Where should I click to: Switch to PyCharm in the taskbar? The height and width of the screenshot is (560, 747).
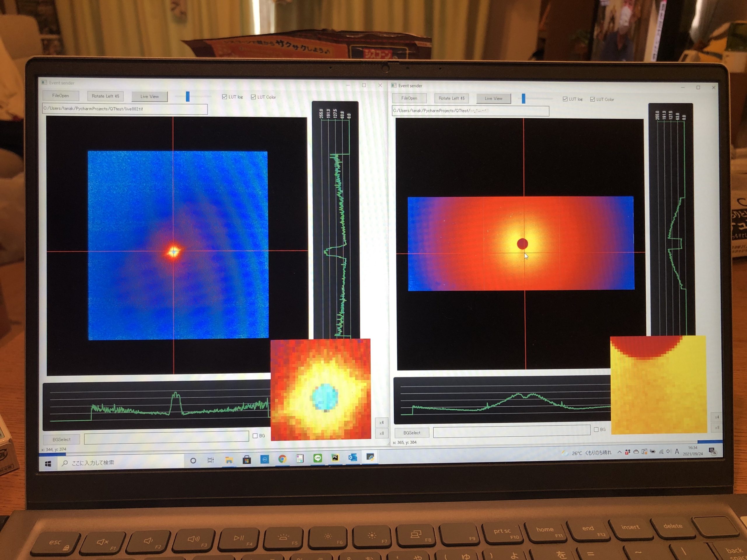point(335,458)
